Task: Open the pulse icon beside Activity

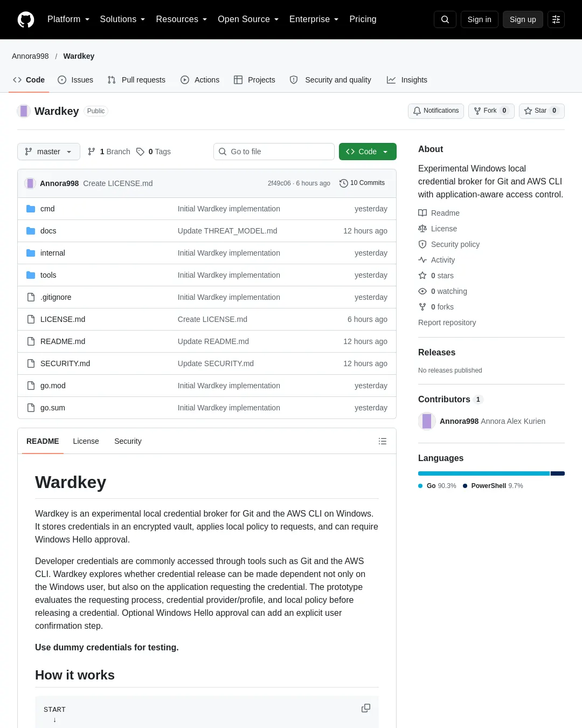Action: tap(422, 260)
